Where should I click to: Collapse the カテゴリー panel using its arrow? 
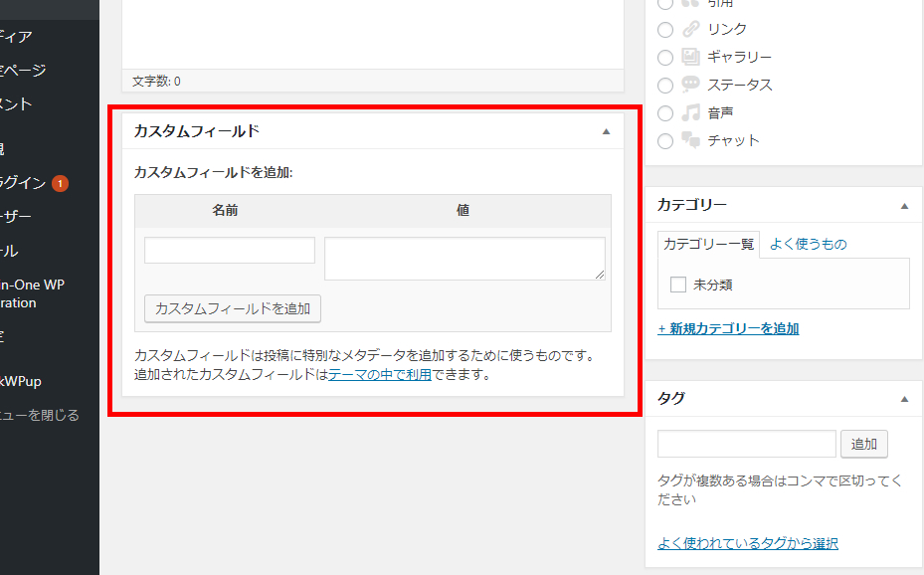(x=904, y=205)
